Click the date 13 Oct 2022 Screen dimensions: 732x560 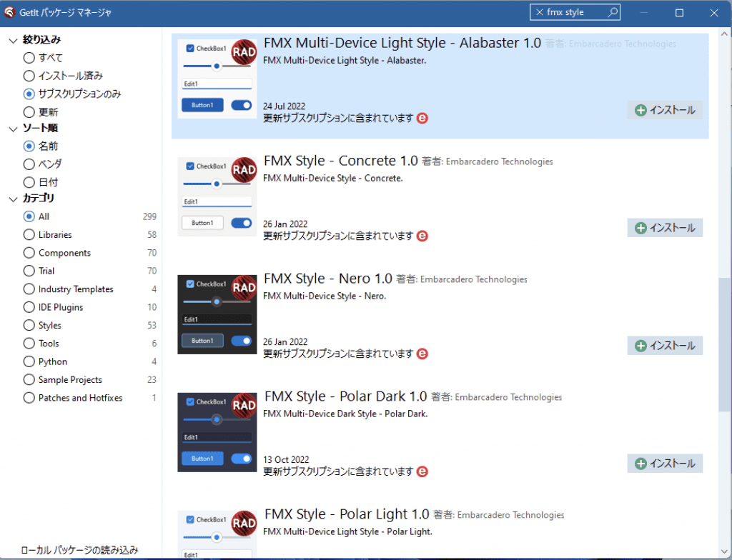point(286,460)
